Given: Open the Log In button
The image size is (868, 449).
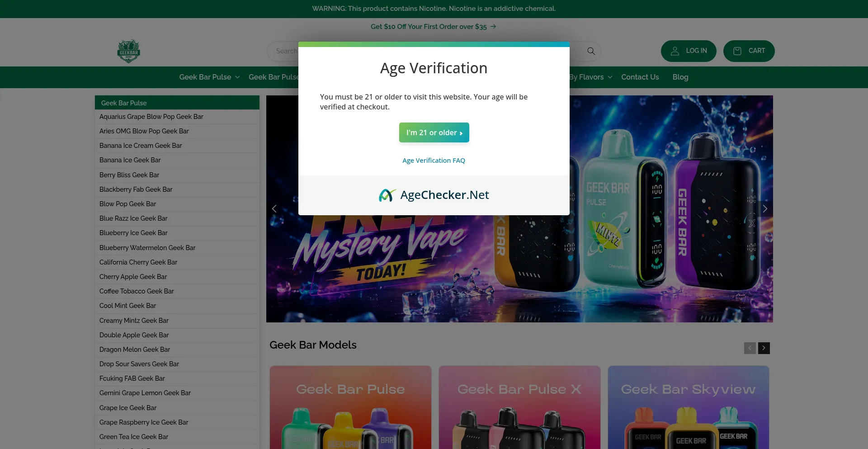Looking at the screenshot, I should 689,51.
